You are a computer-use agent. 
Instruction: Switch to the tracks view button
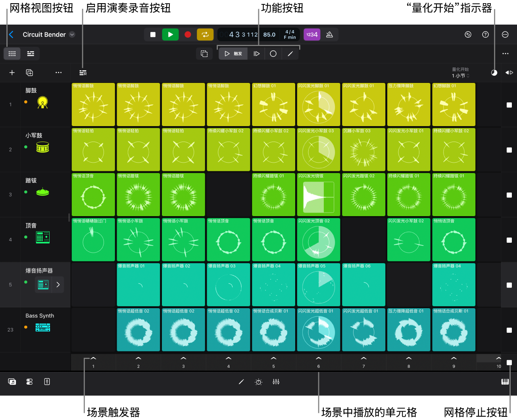(x=31, y=54)
